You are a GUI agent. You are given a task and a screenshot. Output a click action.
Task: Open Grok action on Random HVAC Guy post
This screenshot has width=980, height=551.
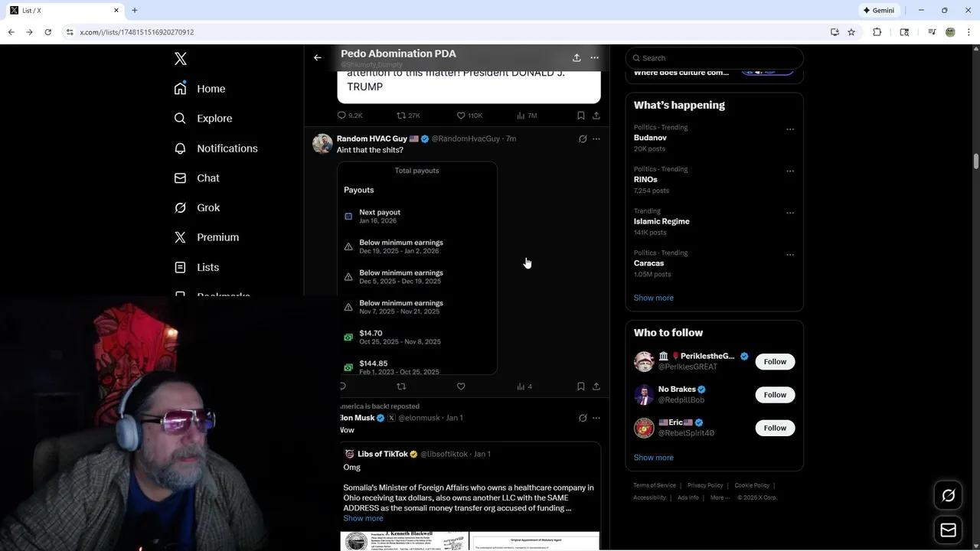(x=583, y=139)
